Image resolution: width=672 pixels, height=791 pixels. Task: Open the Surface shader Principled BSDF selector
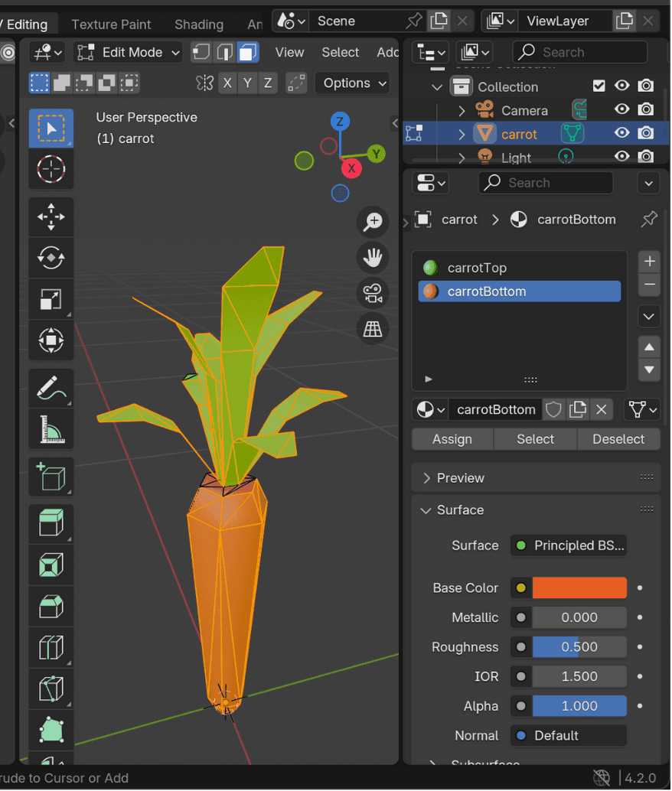pos(569,545)
